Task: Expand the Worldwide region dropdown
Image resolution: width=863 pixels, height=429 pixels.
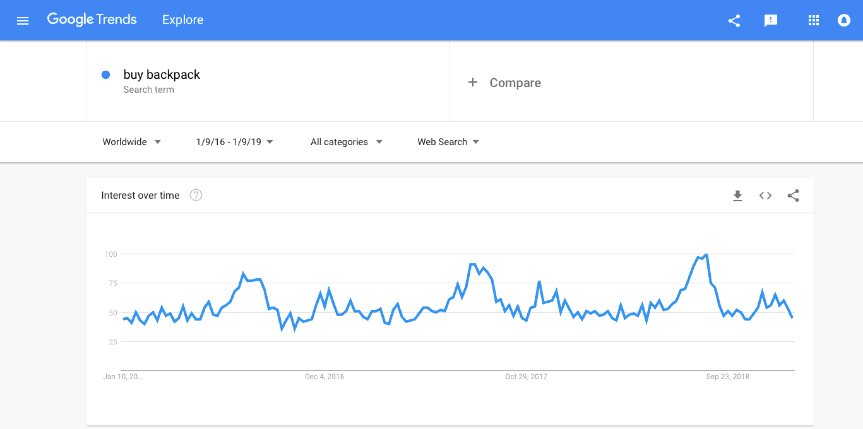Action: point(132,142)
